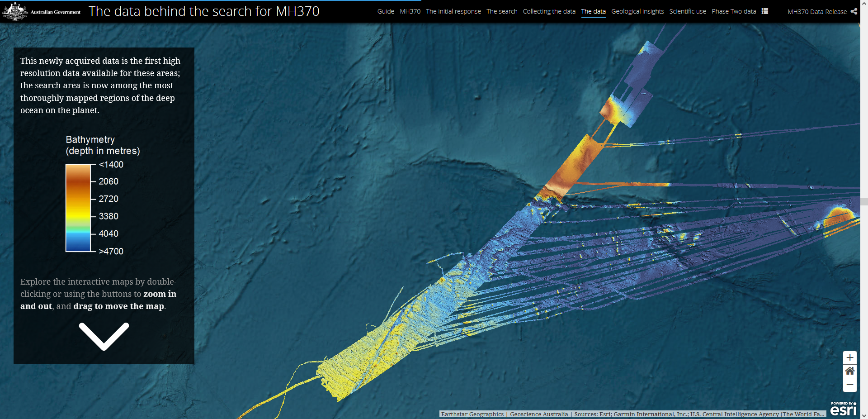Click the esri logo

click(844, 409)
